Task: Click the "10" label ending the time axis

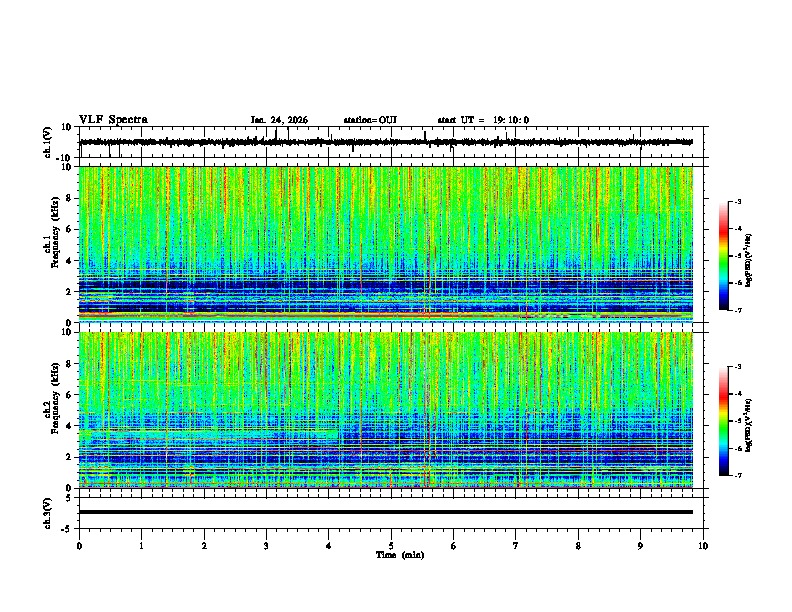Action: click(703, 546)
